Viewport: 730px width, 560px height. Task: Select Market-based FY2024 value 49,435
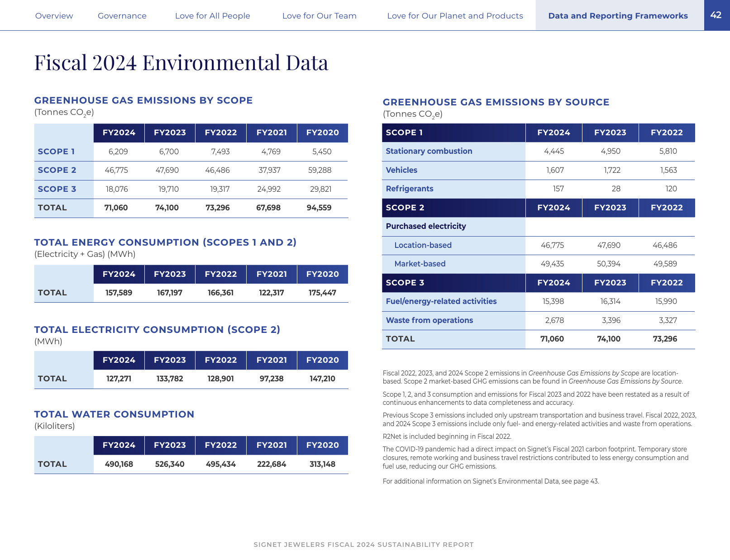(x=553, y=264)
